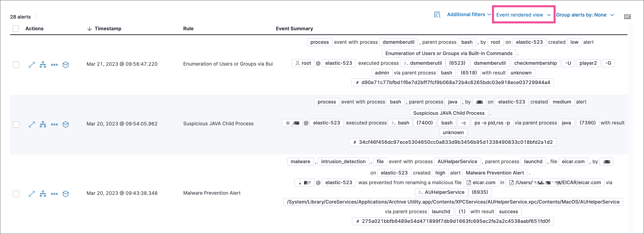Screen dimensions: 644x234
Task: Open more actions for Suspicious JAVA Child Process
Action: tap(54, 124)
